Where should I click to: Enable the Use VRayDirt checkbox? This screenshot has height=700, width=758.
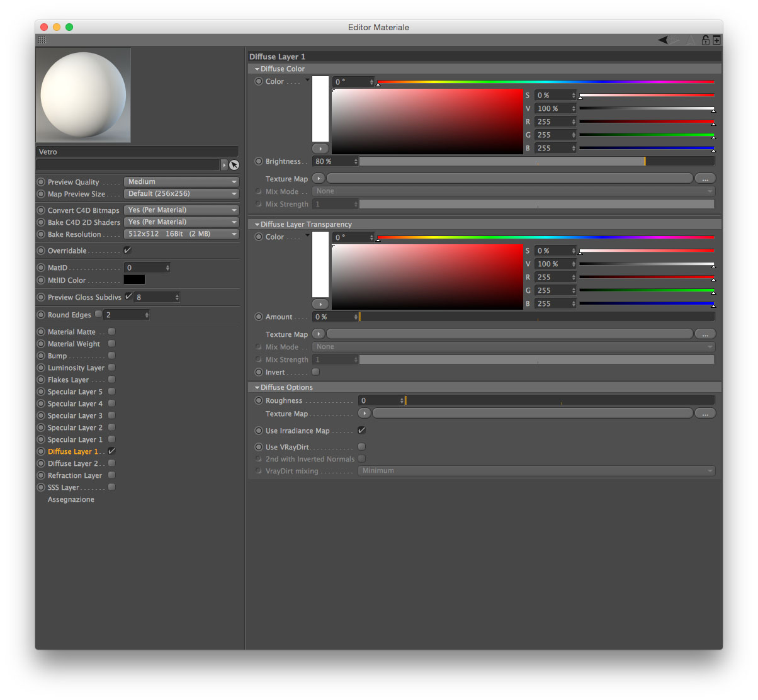(x=361, y=447)
